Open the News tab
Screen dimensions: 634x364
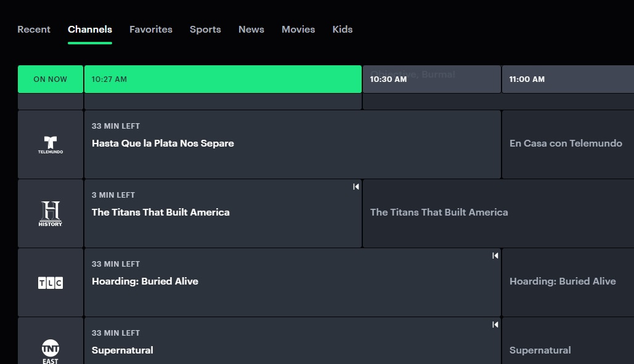coord(251,30)
